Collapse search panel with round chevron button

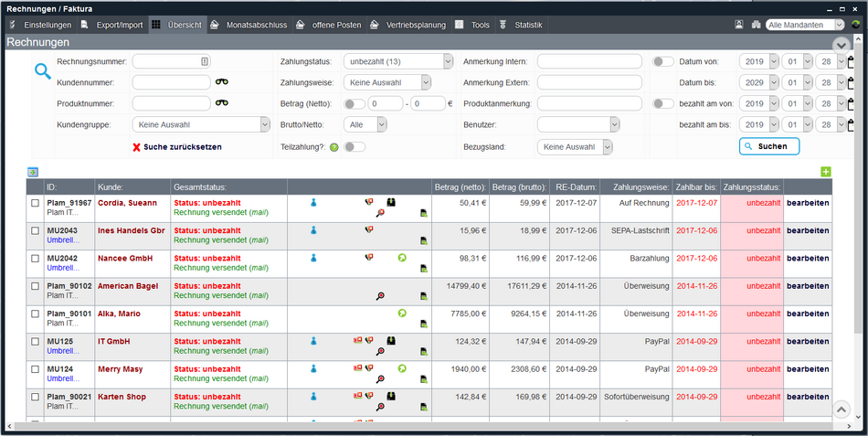pyautogui.click(x=841, y=46)
